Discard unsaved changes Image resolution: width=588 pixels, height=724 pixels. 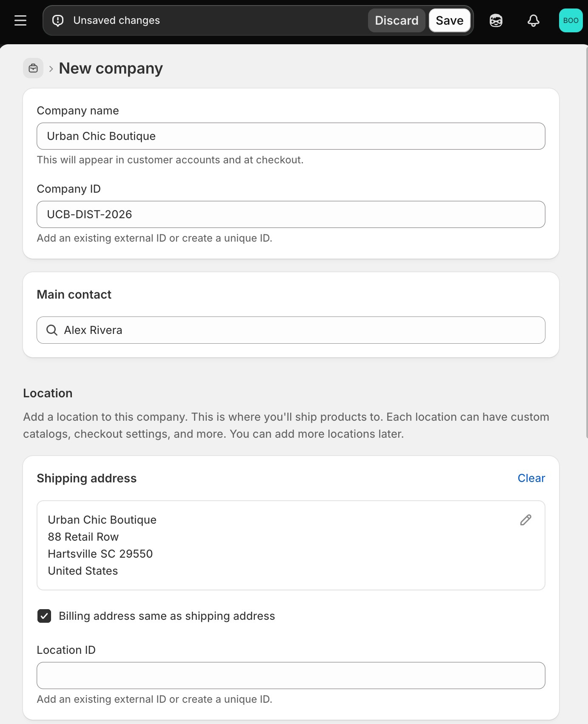point(397,20)
